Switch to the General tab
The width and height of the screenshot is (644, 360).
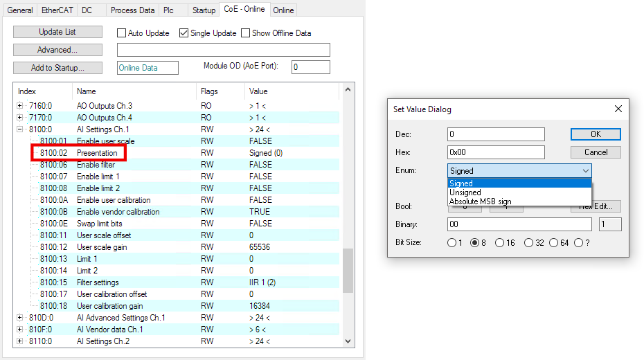pos(19,10)
